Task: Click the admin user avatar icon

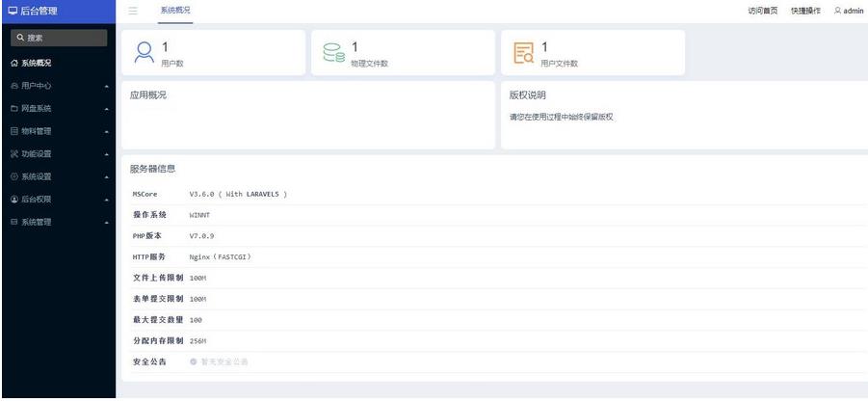Action: click(x=837, y=11)
